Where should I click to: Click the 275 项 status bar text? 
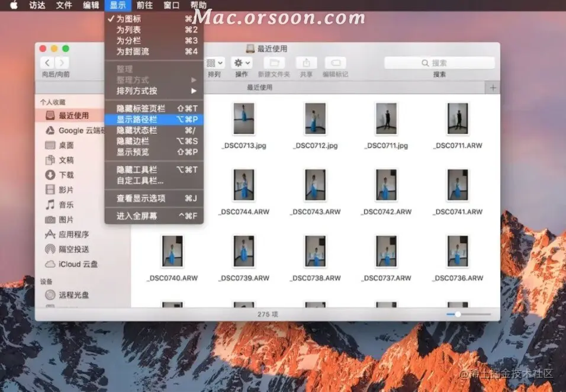268,314
